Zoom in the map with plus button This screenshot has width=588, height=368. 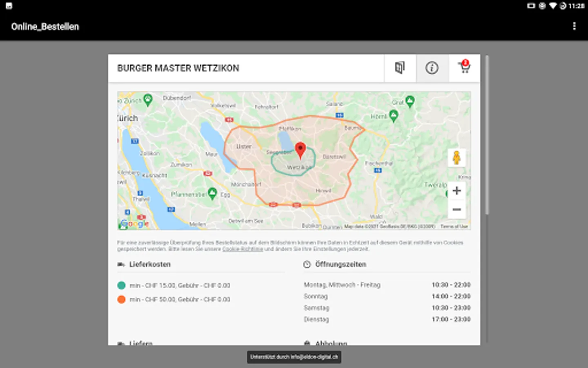pos(457,191)
